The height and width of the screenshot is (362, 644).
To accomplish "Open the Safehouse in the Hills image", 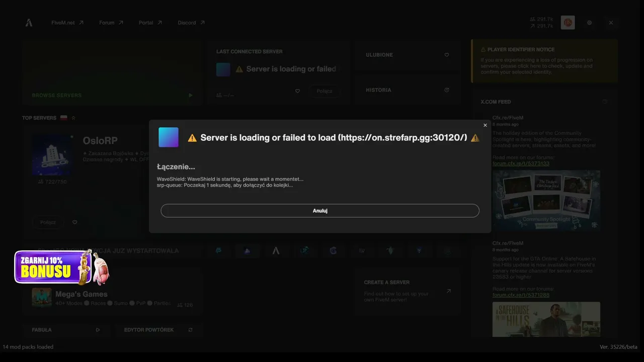I will point(546,319).
